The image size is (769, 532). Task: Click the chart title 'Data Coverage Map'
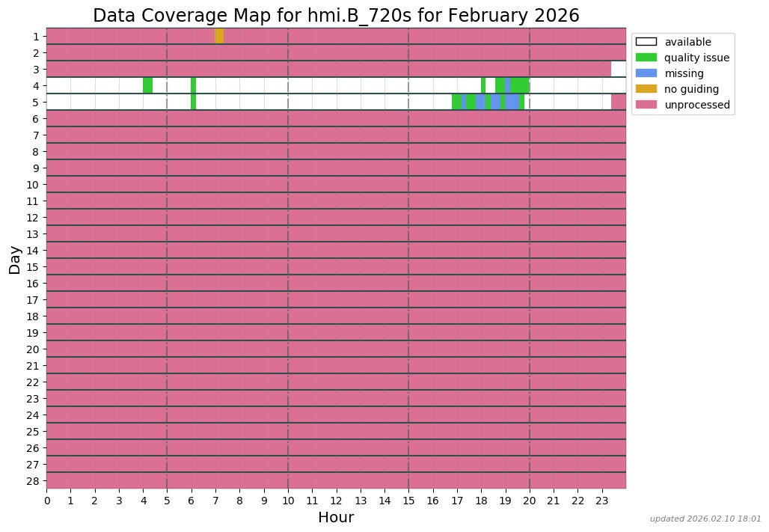click(335, 16)
